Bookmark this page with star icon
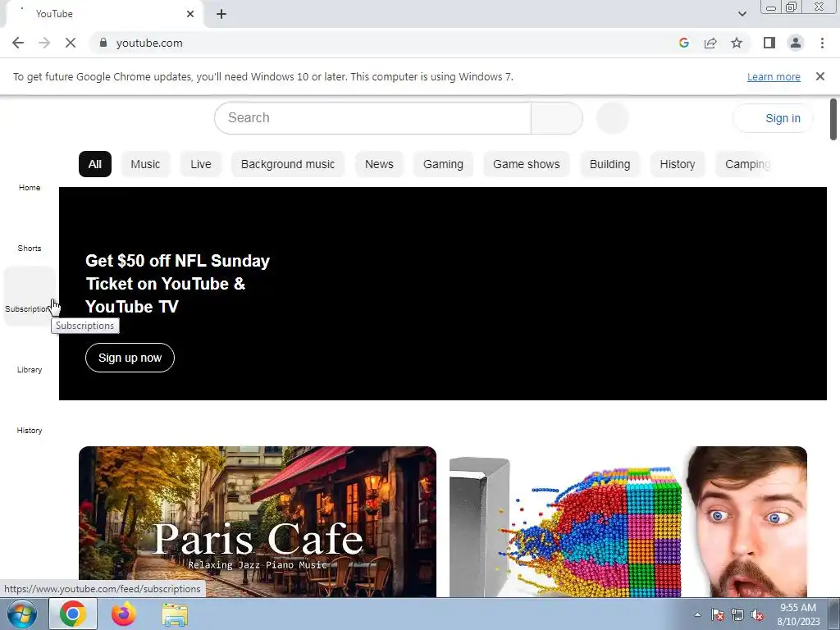The width and height of the screenshot is (840, 630). pos(737,43)
